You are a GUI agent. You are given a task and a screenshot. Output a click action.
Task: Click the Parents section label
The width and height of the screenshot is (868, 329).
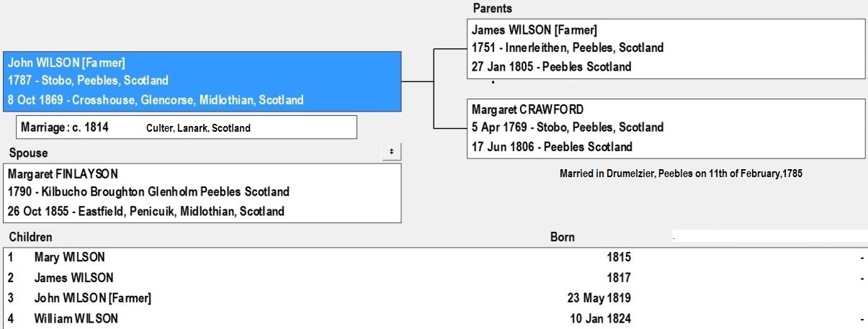pyautogui.click(x=493, y=9)
